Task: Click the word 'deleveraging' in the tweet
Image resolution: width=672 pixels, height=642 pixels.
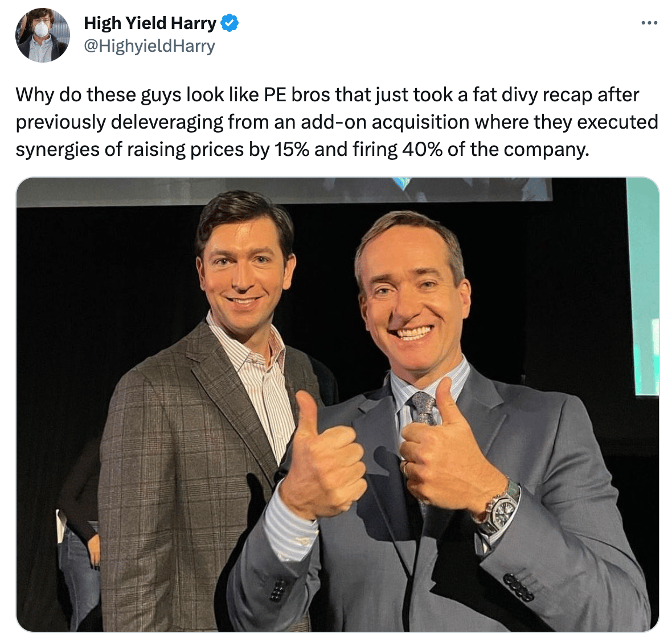Action: [167, 122]
